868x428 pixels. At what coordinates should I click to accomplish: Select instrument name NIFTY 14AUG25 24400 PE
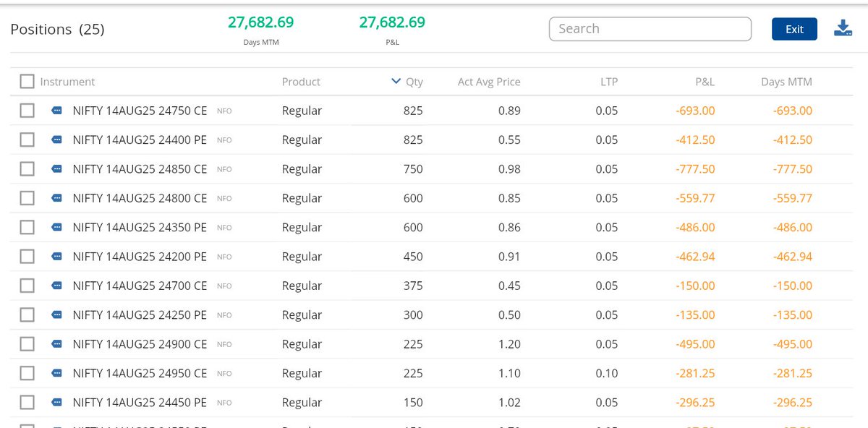coord(140,140)
